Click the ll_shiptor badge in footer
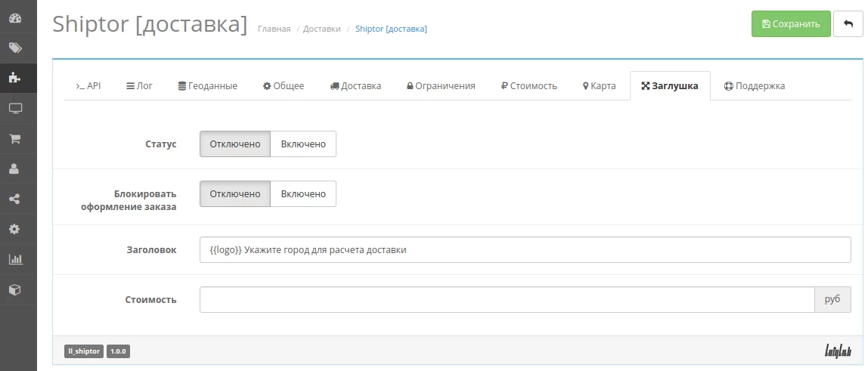 tap(84, 351)
